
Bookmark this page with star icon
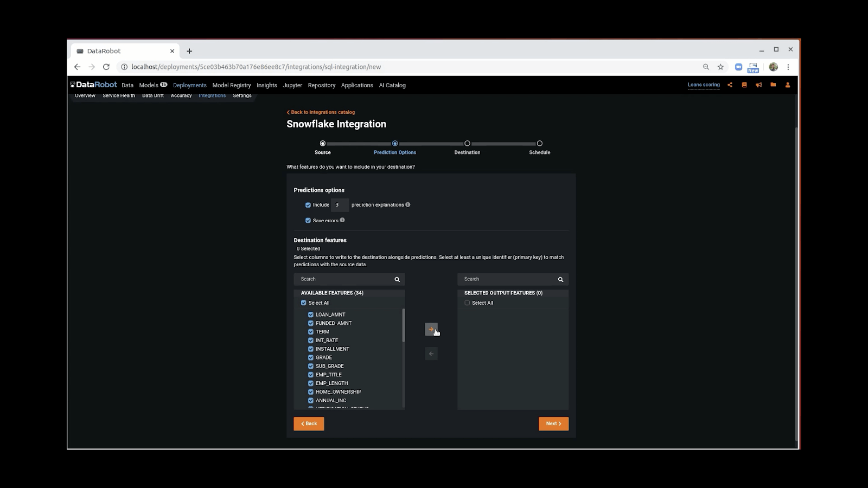pyautogui.click(x=720, y=67)
